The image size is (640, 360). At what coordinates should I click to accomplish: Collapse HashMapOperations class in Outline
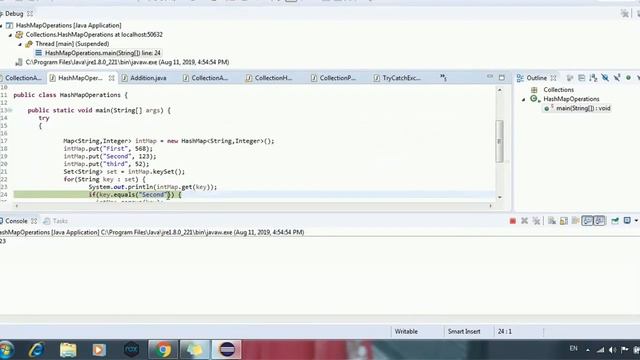tap(524, 99)
